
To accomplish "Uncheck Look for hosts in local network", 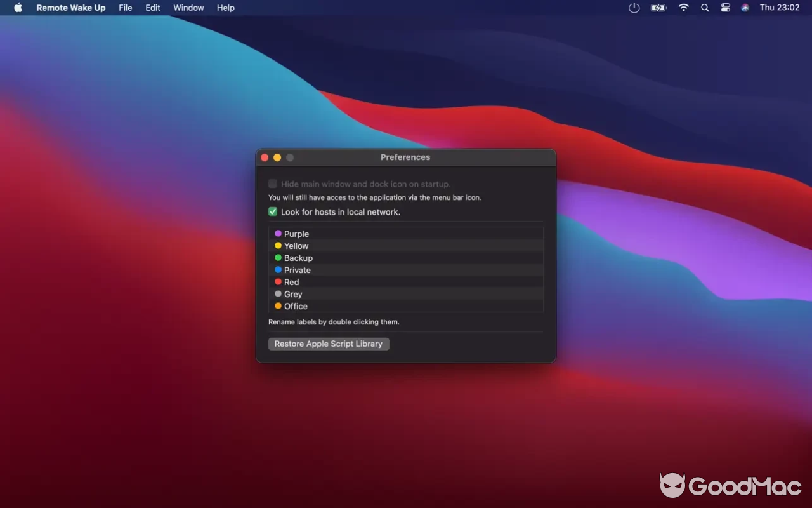I will click(272, 211).
